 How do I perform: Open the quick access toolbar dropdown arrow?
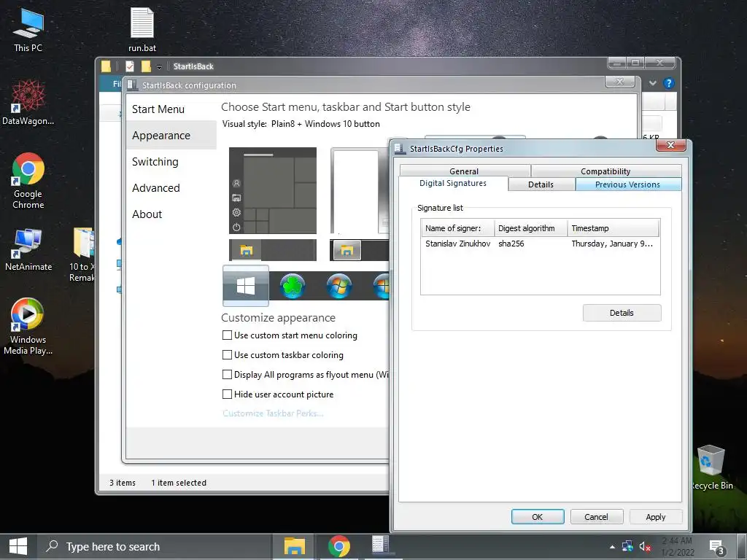coord(159,66)
